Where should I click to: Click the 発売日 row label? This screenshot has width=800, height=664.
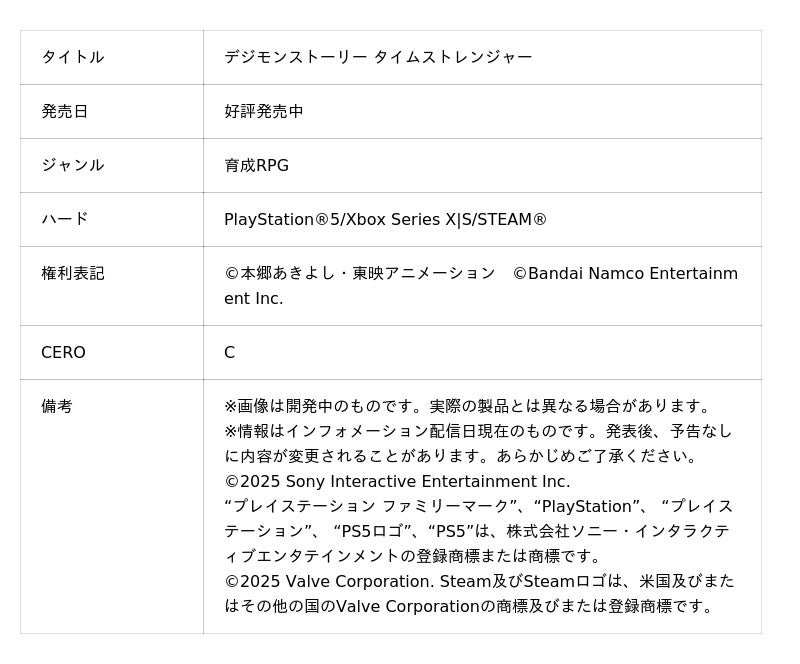point(64,111)
